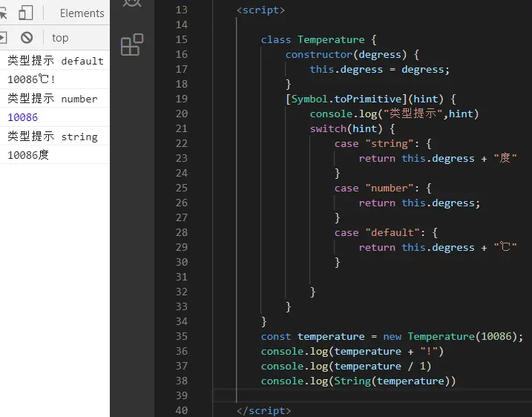Viewport: 532px width, 417px height.
Task: Clear the console with the ban icon
Action: [x=27, y=37]
